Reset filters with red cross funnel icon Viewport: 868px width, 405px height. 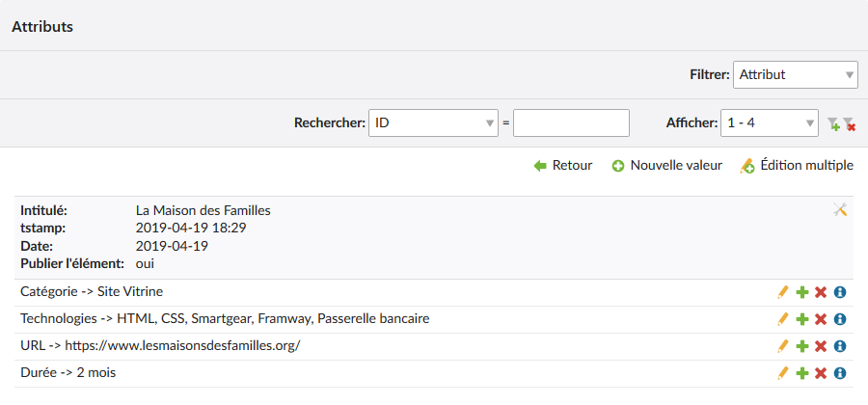(x=849, y=124)
